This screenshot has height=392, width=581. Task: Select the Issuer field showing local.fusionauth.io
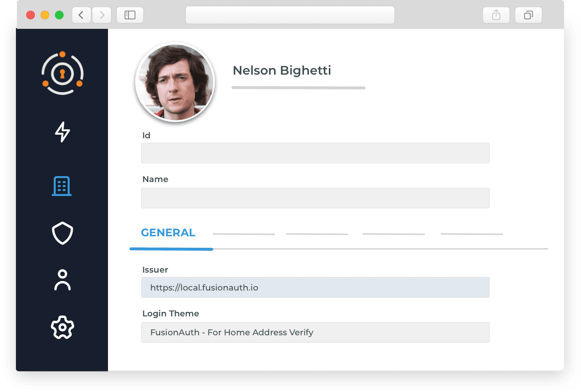315,287
